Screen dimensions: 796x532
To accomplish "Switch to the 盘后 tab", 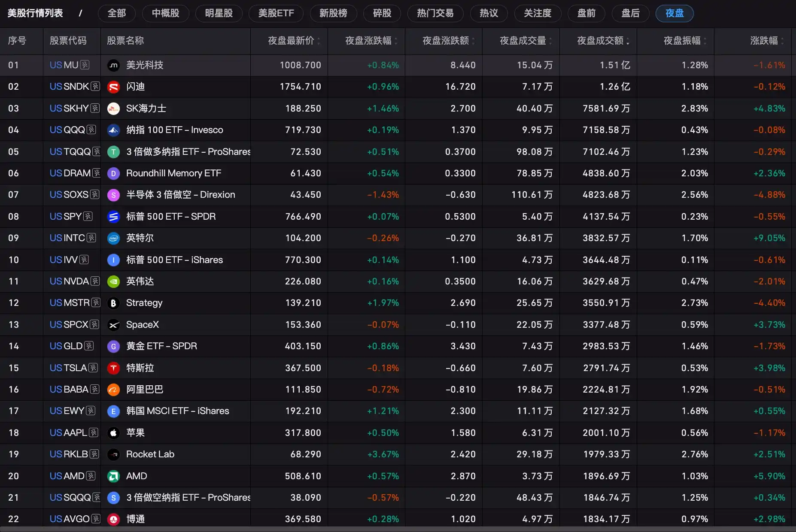I will pyautogui.click(x=631, y=13).
